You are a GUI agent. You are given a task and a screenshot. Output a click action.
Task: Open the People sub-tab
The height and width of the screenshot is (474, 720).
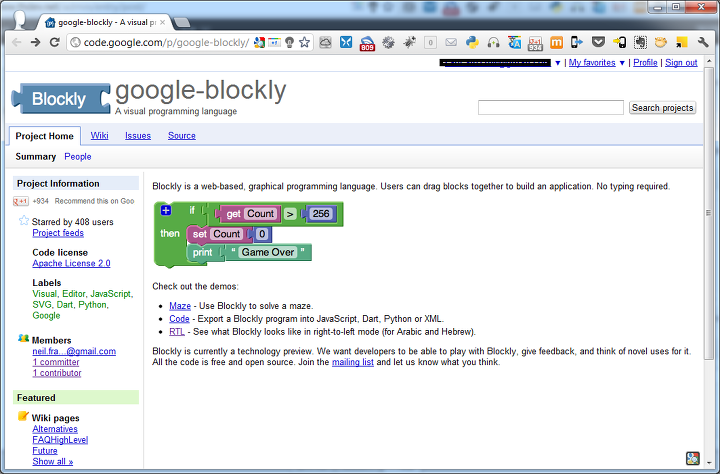[x=78, y=157]
